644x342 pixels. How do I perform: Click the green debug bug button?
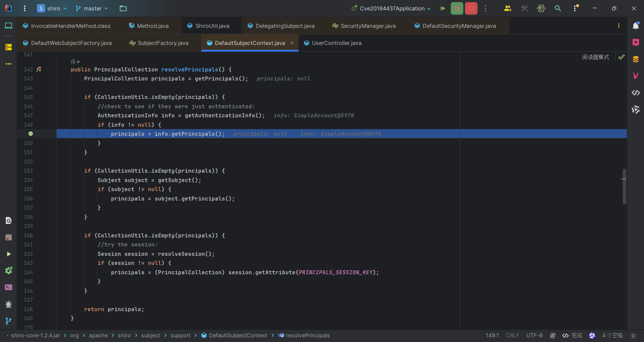(457, 8)
